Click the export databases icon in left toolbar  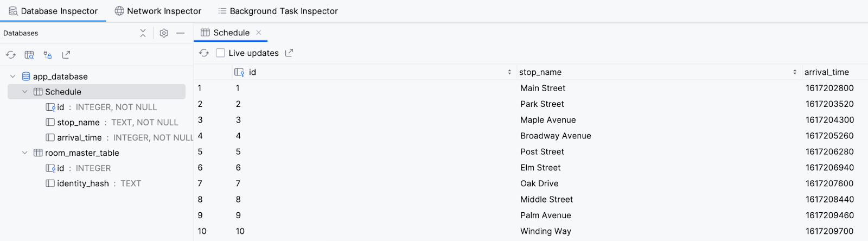[x=66, y=55]
